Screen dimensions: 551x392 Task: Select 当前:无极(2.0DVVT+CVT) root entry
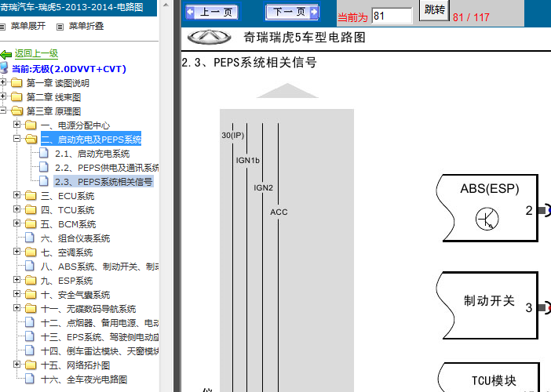(69, 69)
